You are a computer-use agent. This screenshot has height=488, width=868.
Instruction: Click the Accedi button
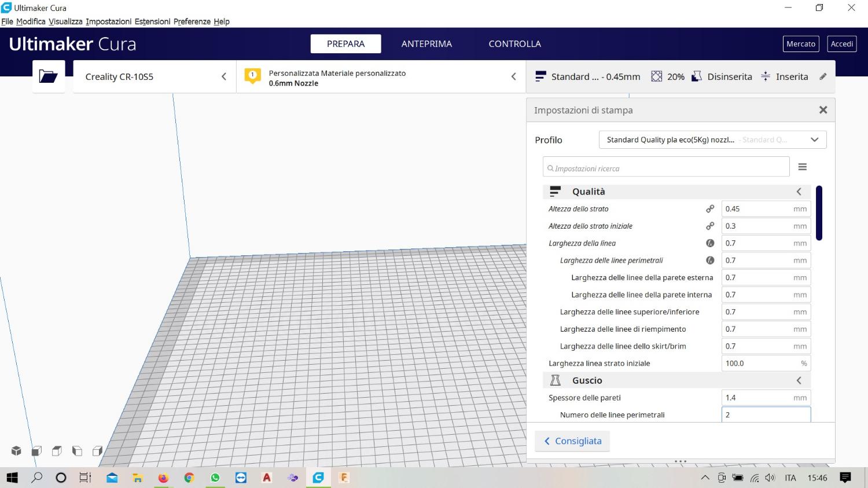tap(842, 44)
